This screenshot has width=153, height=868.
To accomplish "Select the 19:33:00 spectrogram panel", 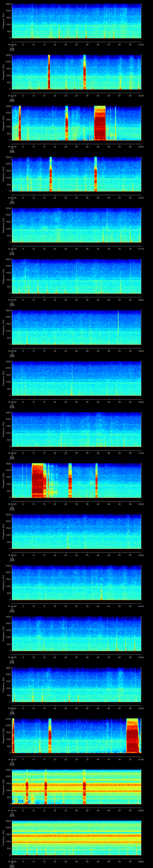I will (x=76, y=582).
